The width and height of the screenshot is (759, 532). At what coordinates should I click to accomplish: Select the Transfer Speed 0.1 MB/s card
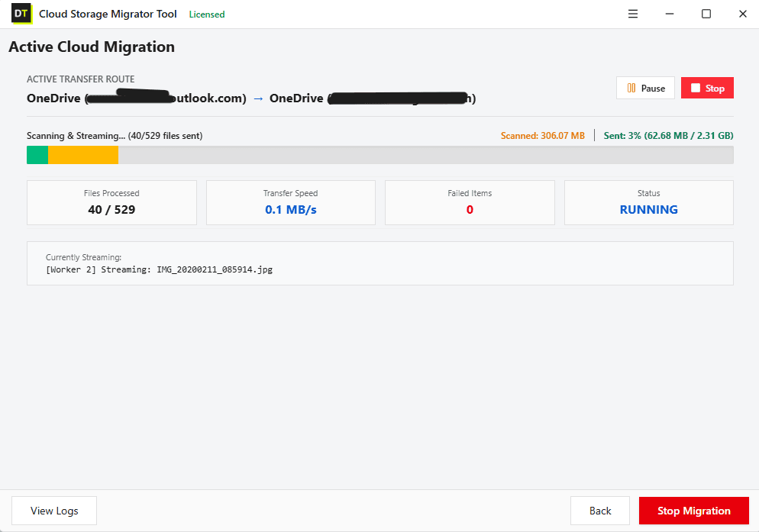click(291, 203)
